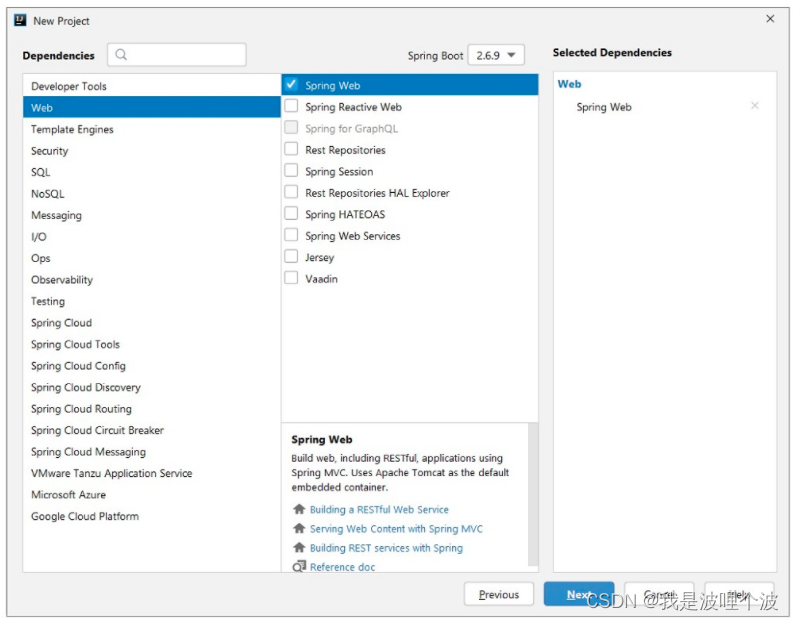
Task: Open the Ops category
Action: coord(151,258)
